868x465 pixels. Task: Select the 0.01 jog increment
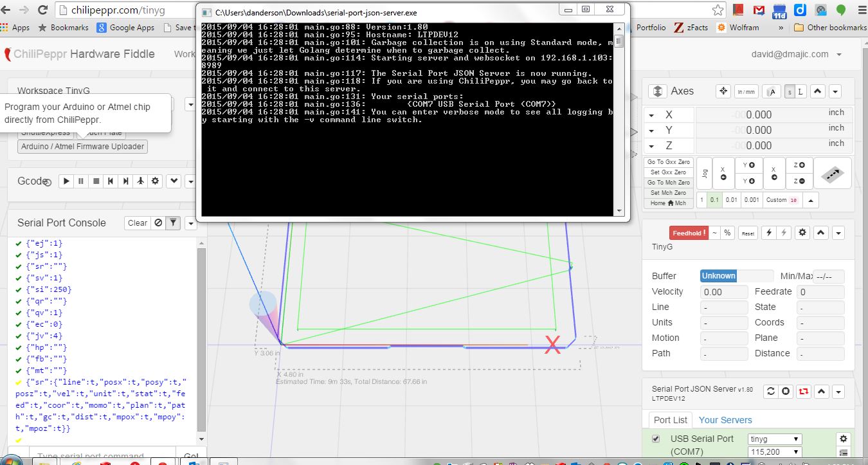point(732,200)
